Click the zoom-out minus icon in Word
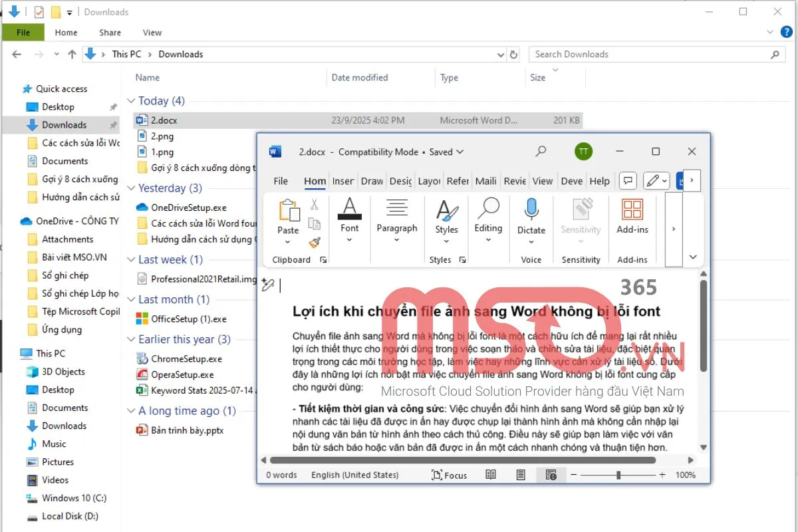The height and width of the screenshot is (532, 798). click(574, 475)
